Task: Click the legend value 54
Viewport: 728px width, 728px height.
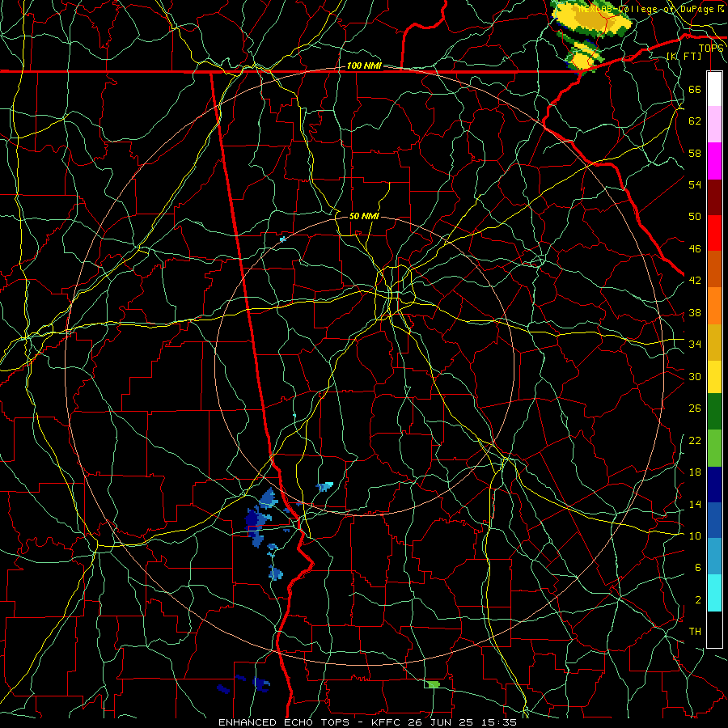Action: click(x=695, y=184)
